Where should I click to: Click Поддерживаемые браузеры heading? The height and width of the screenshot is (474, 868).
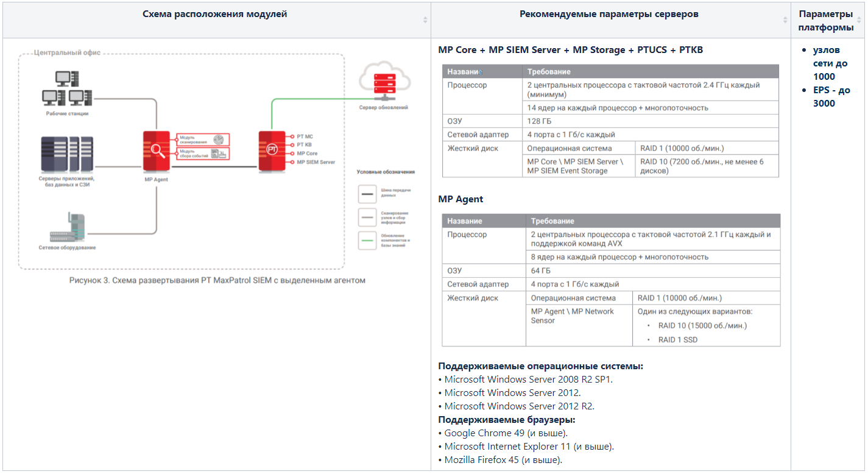(507, 420)
